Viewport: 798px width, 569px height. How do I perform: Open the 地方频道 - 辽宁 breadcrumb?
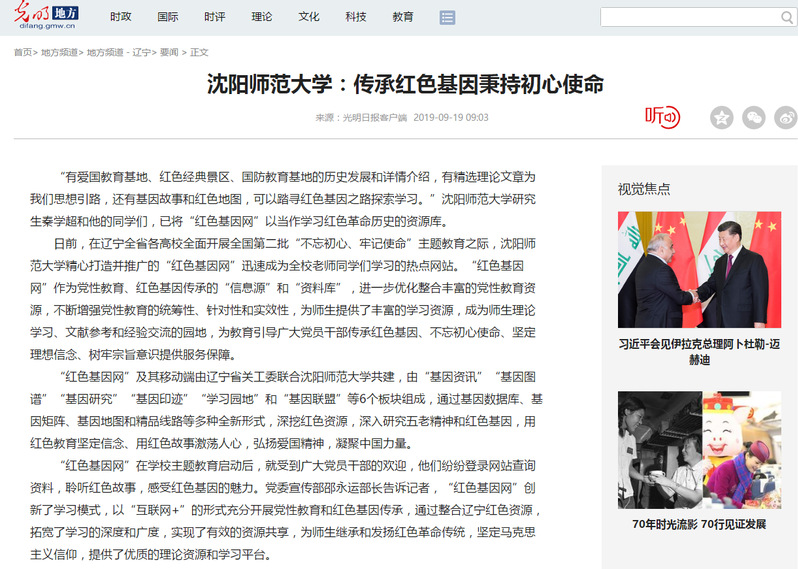117,52
